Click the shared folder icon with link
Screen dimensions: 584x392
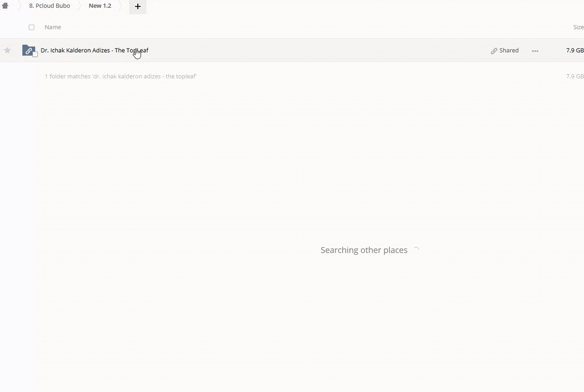point(28,51)
